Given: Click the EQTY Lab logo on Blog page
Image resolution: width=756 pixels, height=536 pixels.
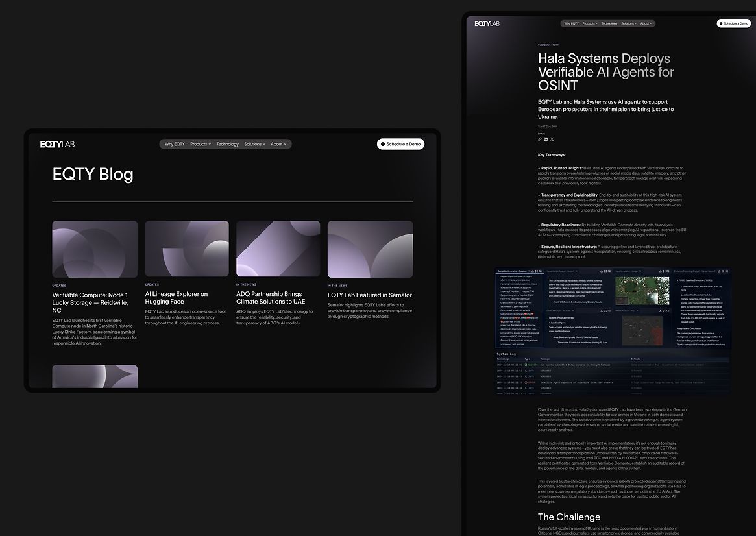Looking at the screenshot, I should click(x=57, y=144).
